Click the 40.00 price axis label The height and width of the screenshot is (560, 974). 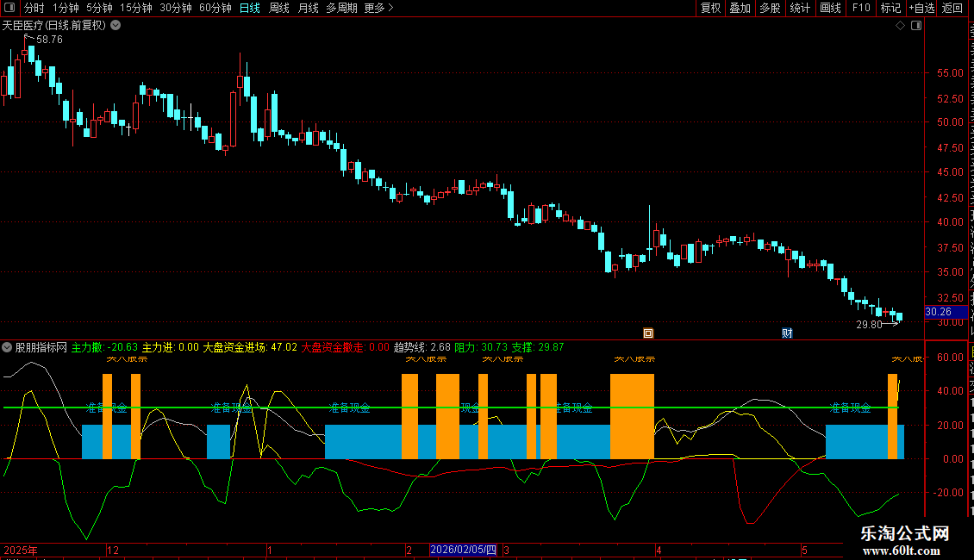click(950, 222)
